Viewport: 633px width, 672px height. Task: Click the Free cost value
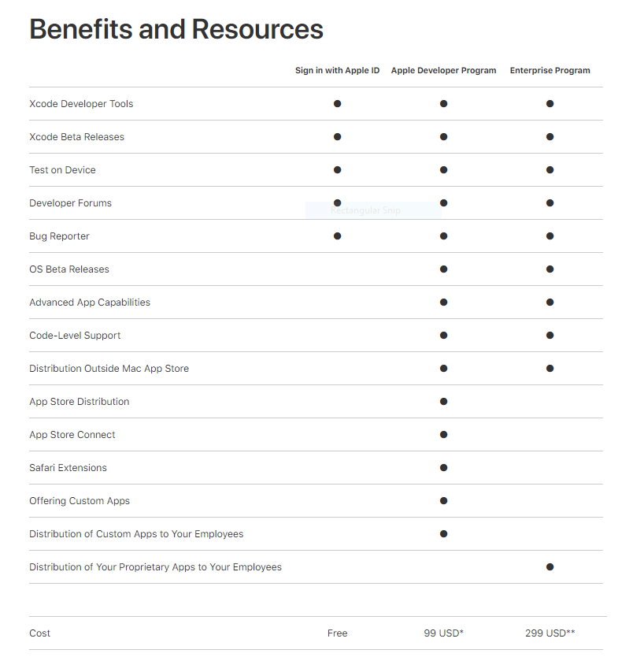click(x=337, y=633)
